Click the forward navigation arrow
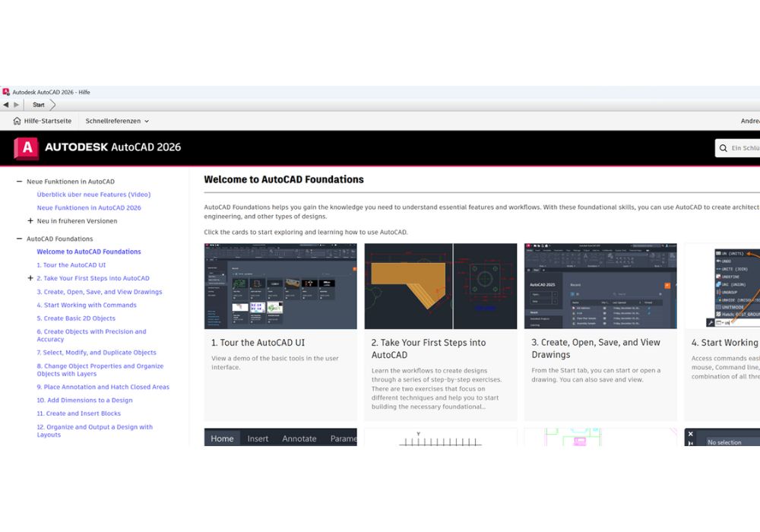 [x=15, y=105]
